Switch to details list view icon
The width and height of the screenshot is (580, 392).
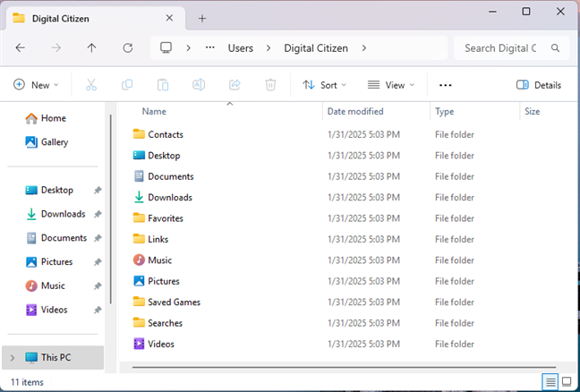click(550, 381)
